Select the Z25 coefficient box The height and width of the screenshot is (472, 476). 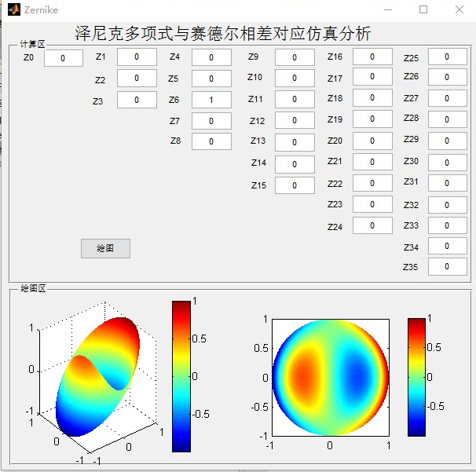(448, 57)
